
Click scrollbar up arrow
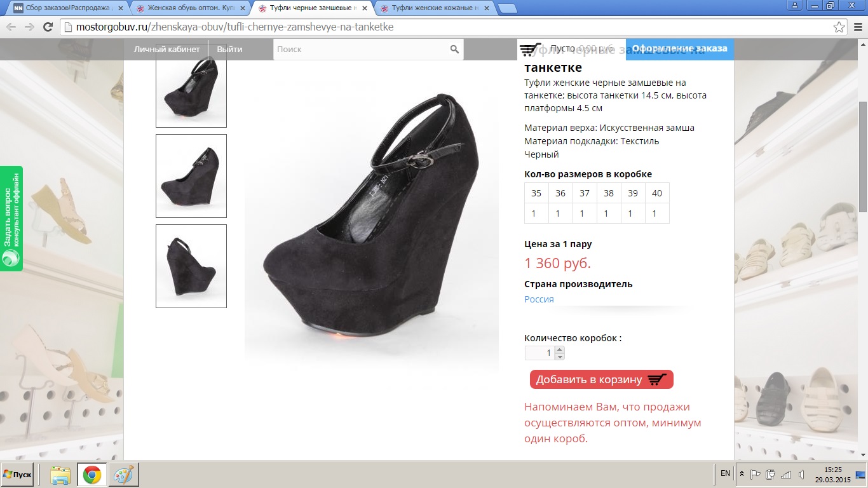point(863,44)
